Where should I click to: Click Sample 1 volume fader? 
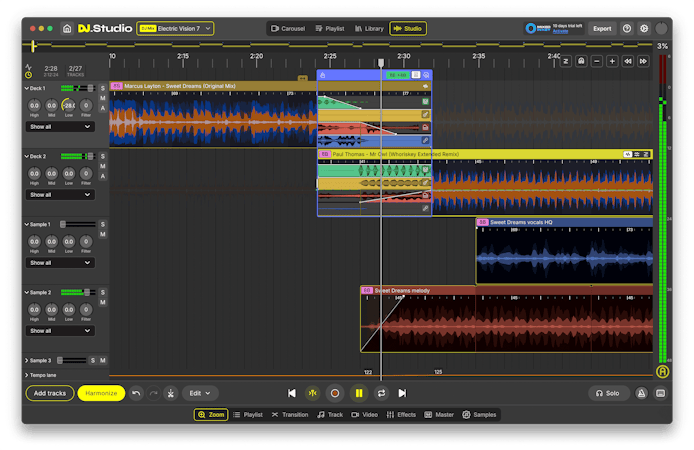coord(63,224)
